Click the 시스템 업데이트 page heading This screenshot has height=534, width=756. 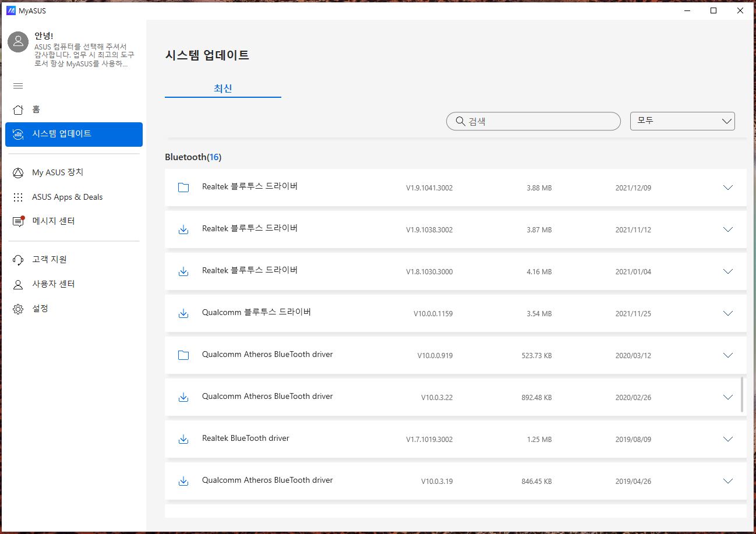pyautogui.click(x=207, y=55)
